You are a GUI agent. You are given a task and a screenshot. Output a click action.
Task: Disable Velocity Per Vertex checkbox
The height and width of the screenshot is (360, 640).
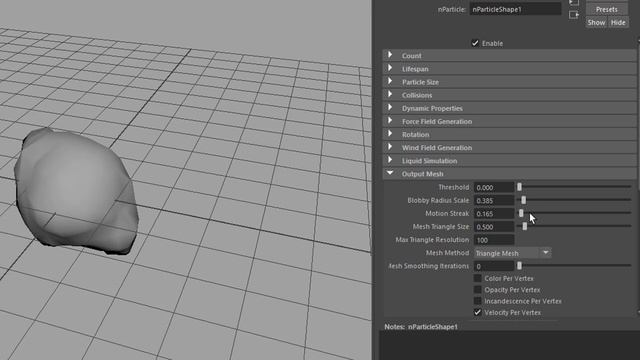477,313
